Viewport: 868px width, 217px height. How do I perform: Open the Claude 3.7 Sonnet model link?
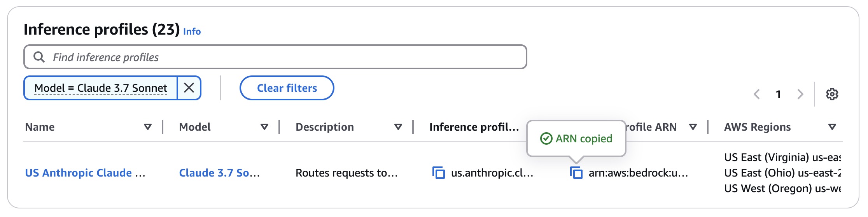click(219, 173)
